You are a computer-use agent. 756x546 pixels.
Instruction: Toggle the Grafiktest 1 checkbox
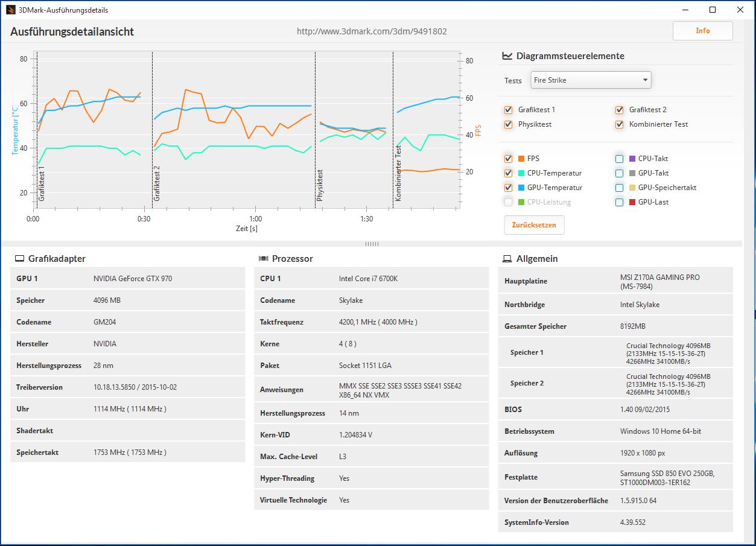coord(508,110)
